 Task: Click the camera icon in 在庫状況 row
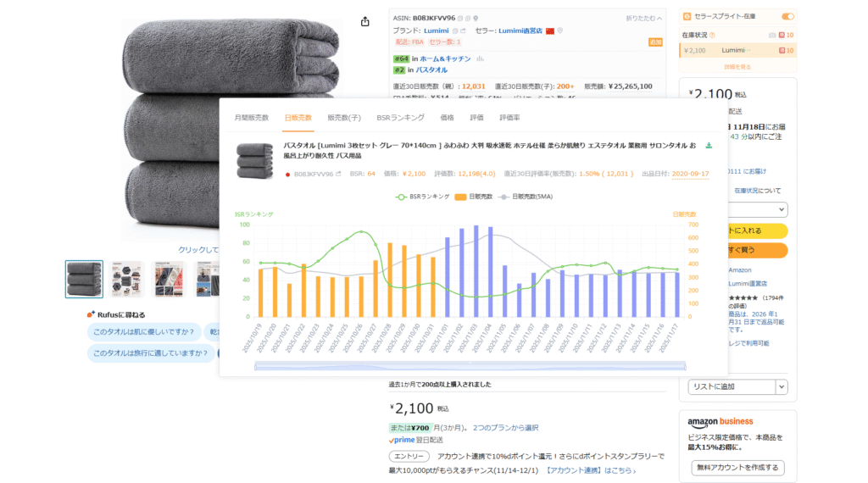point(772,35)
